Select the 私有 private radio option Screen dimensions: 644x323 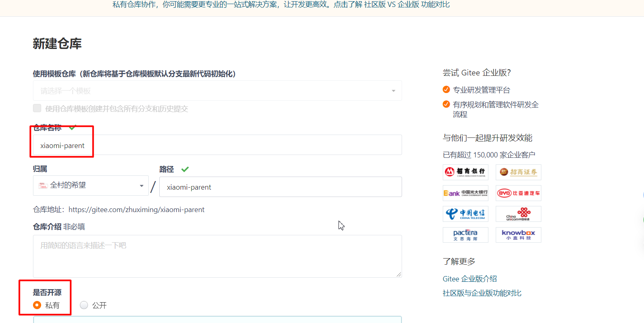coord(37,305)
